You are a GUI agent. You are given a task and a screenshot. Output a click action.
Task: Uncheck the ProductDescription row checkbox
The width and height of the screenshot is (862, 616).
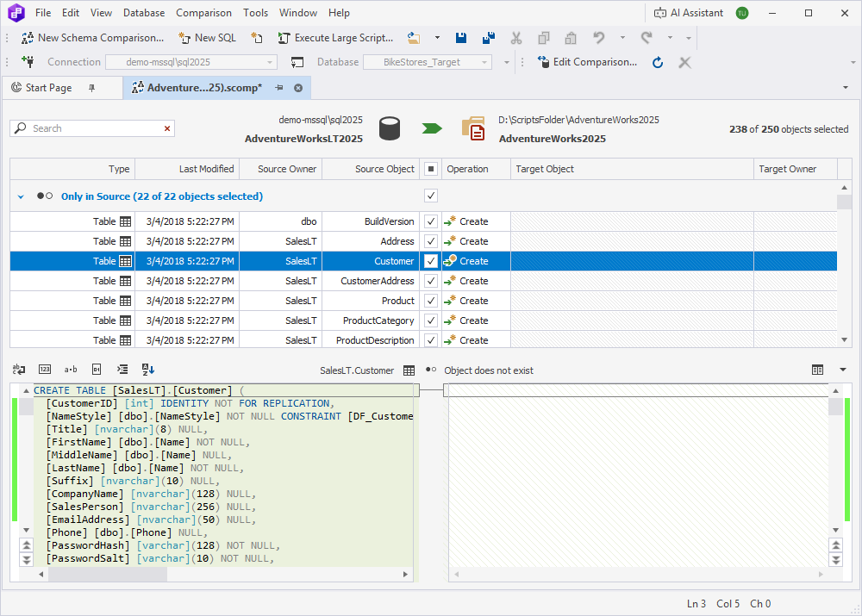coord(431,340)
